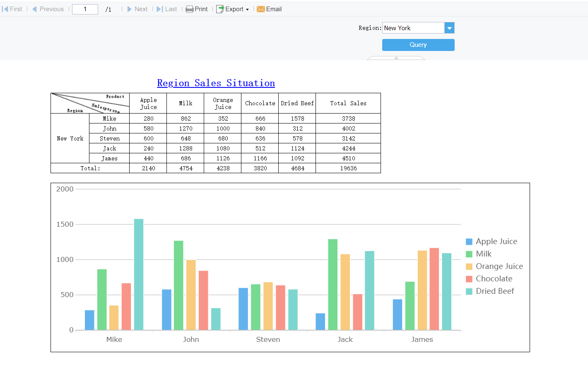
Task: Click Jack's total sales '4244'
Action: click(x=348, y=148)
